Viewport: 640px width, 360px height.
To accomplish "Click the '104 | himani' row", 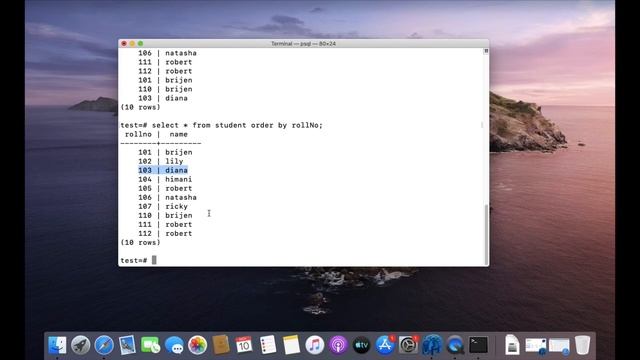I will pyautogui.click(x=165, y=179).
